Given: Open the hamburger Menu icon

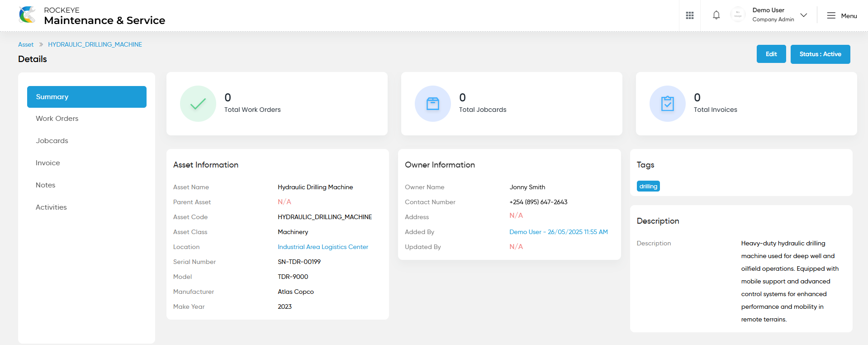Looking at the screenshot, I should (831, 15).
